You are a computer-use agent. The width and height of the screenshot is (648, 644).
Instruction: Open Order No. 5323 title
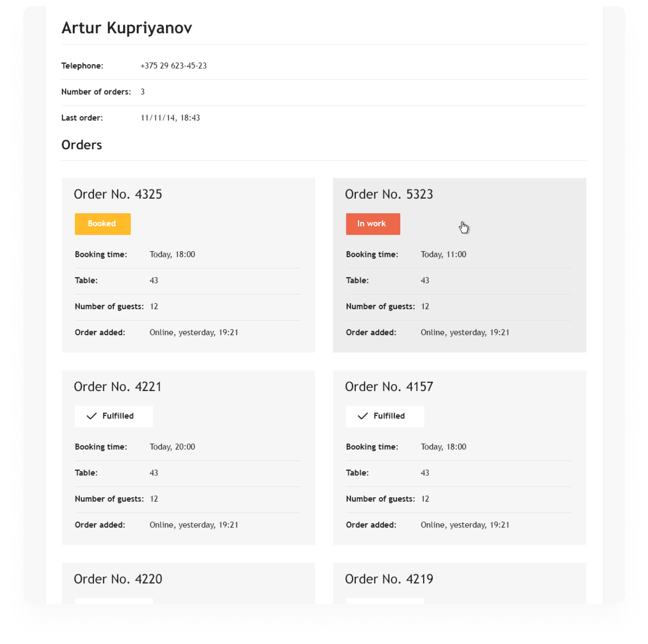pyautogui.click(x=389, y=194)
